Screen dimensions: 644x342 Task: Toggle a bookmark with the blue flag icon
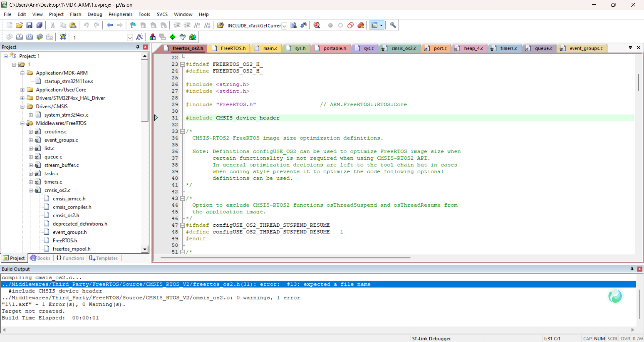click(133, 25)
